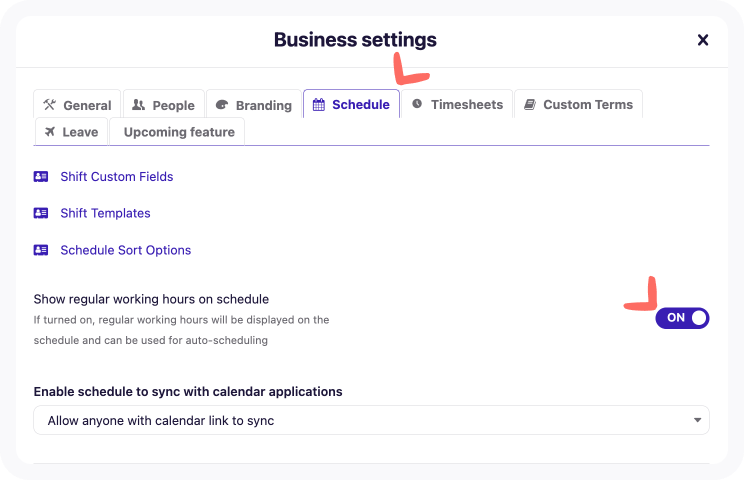Image resolution: width=744 pixels, height=480 pixels.
Task: Open the Schedule Sort Options link
Action: tap(125, 250)
